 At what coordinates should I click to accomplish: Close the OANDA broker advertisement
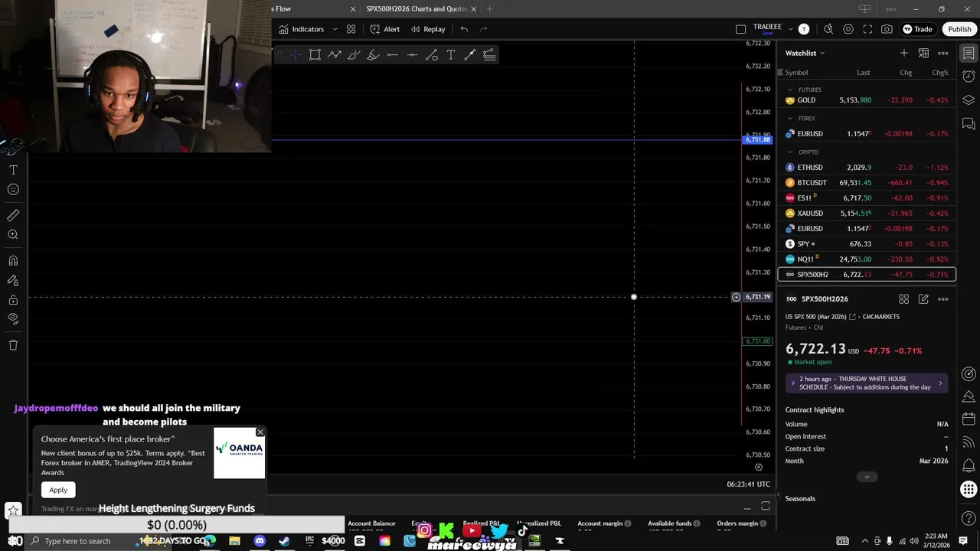click(260, 432)
